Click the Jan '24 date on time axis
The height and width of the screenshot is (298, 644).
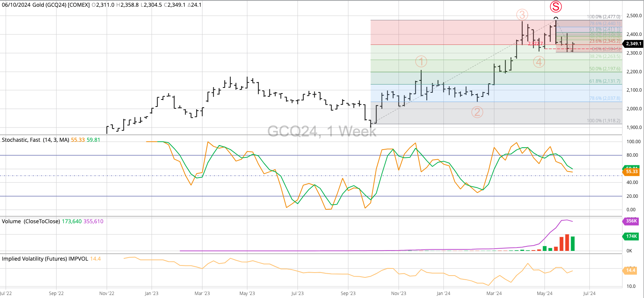pos(443,294)
